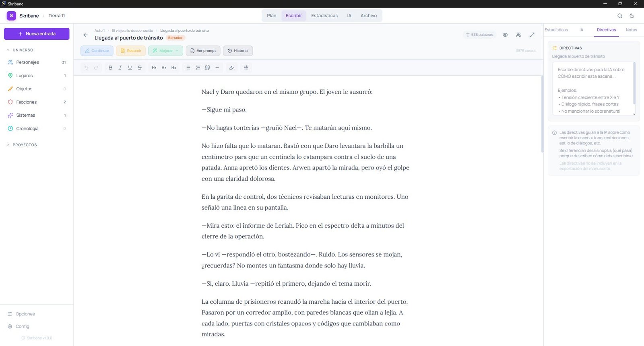The width and height of the screenshot is (644, 346).
Task: Create a Nueva entrada
Action: tap(37, 34)
